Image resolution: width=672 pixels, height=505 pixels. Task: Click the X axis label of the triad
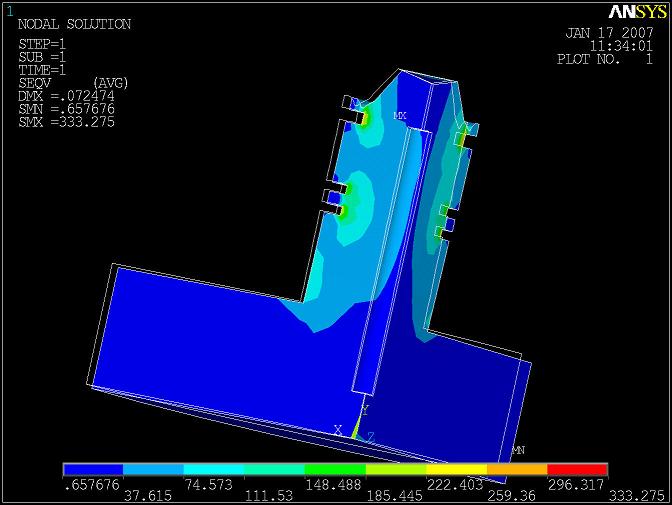pyautogui.click(x=338, y=430)
